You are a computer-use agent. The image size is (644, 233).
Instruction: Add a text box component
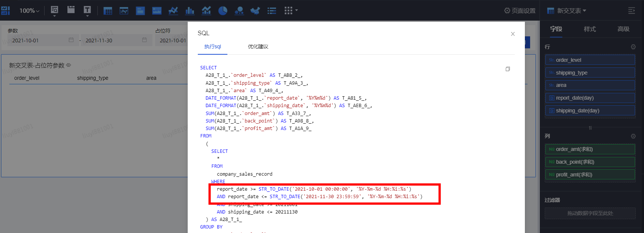(87, 10)
